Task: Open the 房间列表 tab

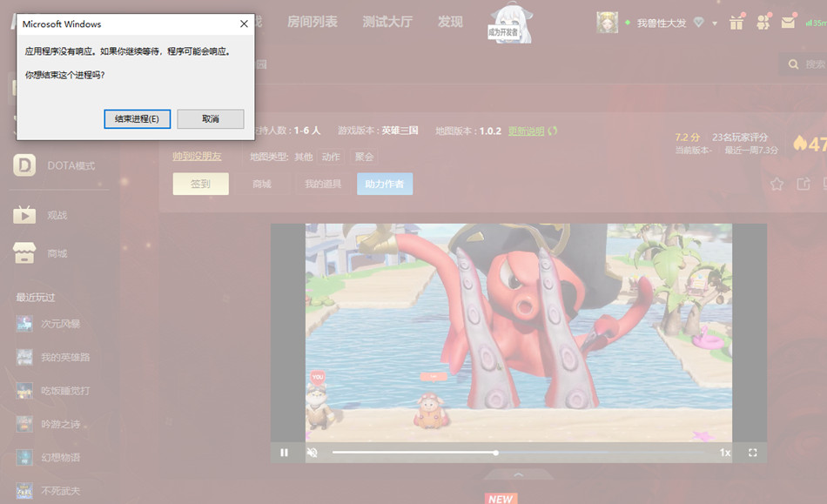Action: coord(313,22)
